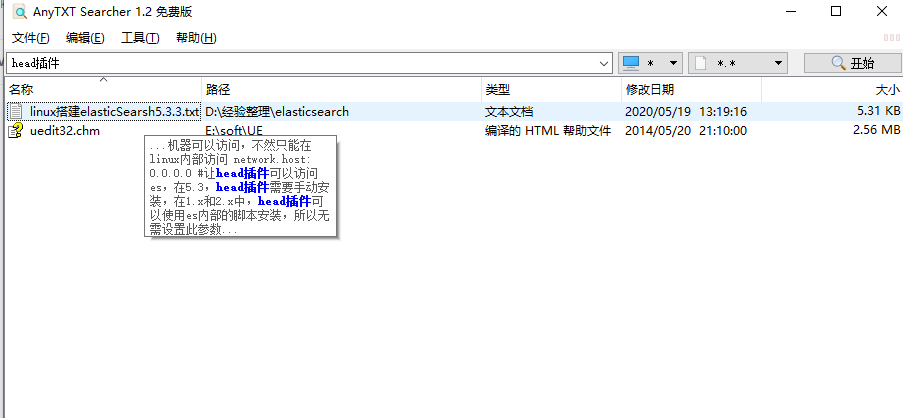Image resolution: width=903 pixels, height=418 pixels.
Task: Open the drive location dropdown arrow
Action: click(x=673, y=63)
